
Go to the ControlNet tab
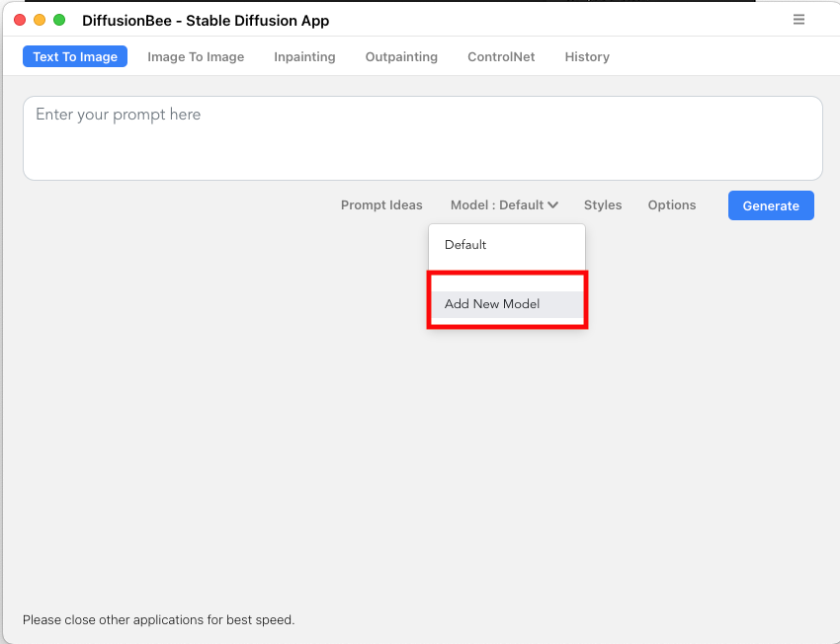tap(501, 56)
